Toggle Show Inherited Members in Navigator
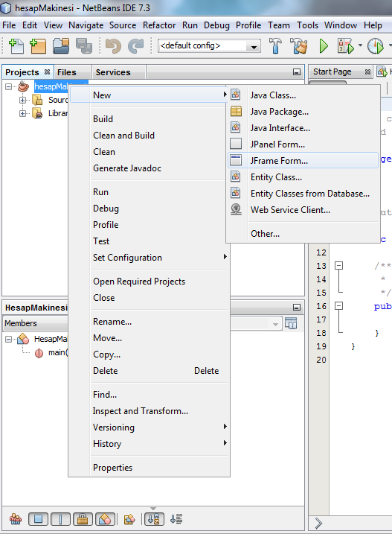Image resolution: width=392 pixels, height=534 pixels. click(16, 519)
